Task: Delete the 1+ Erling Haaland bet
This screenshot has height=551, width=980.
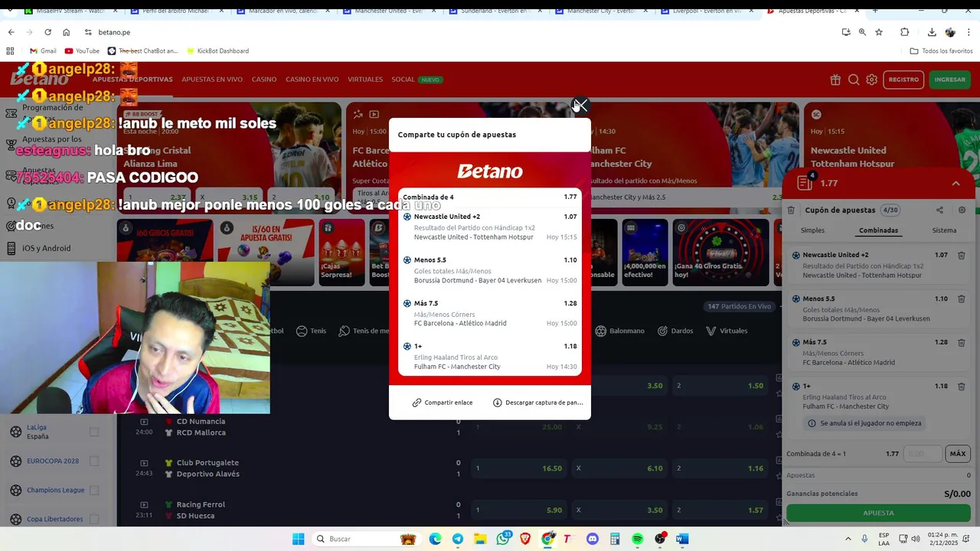Action: tap(962, 386)
